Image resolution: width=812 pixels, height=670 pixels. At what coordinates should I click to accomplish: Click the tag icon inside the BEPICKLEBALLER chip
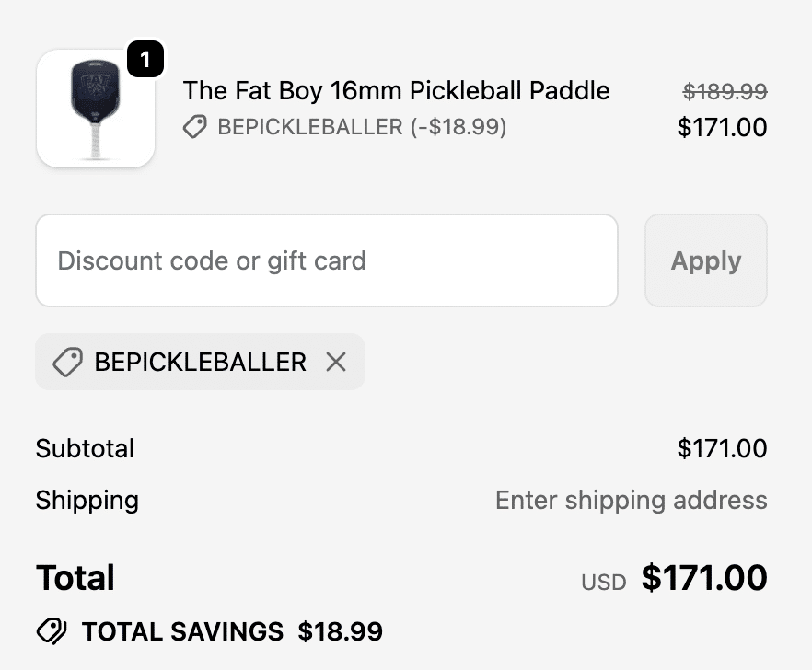67,362
